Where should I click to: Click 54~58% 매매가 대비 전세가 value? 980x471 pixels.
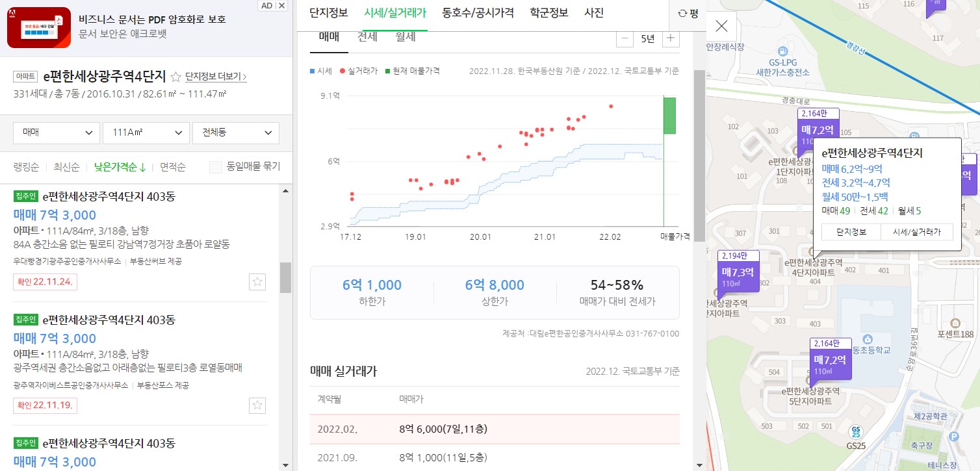617,285
